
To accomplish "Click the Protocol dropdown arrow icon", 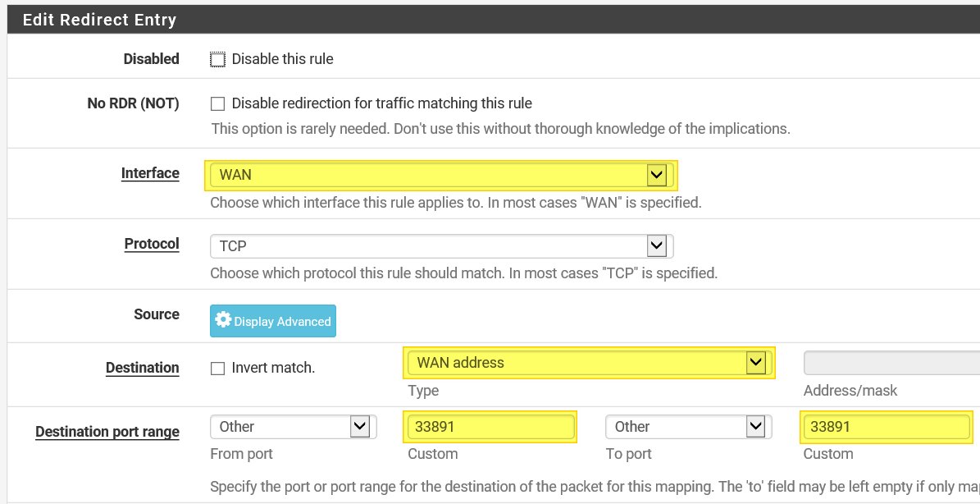I will coord(655,245).
